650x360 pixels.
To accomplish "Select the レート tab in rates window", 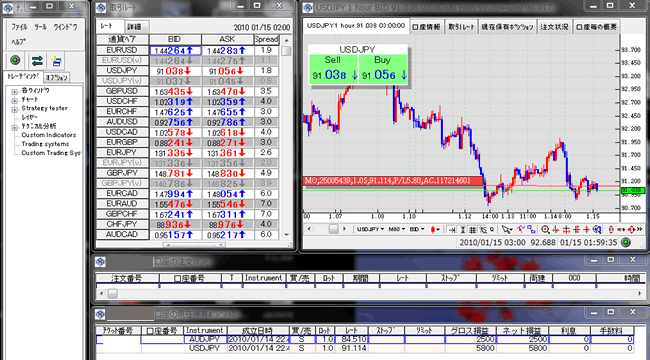I will 110,26.
